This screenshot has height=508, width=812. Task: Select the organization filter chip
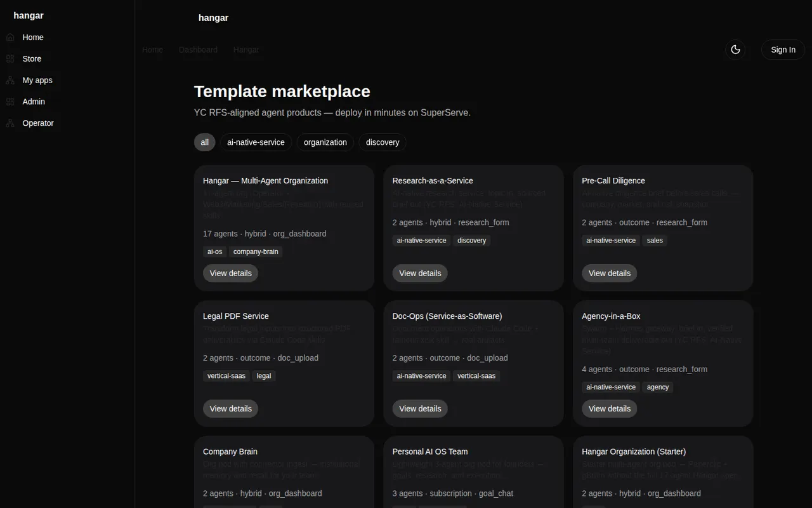325,142
